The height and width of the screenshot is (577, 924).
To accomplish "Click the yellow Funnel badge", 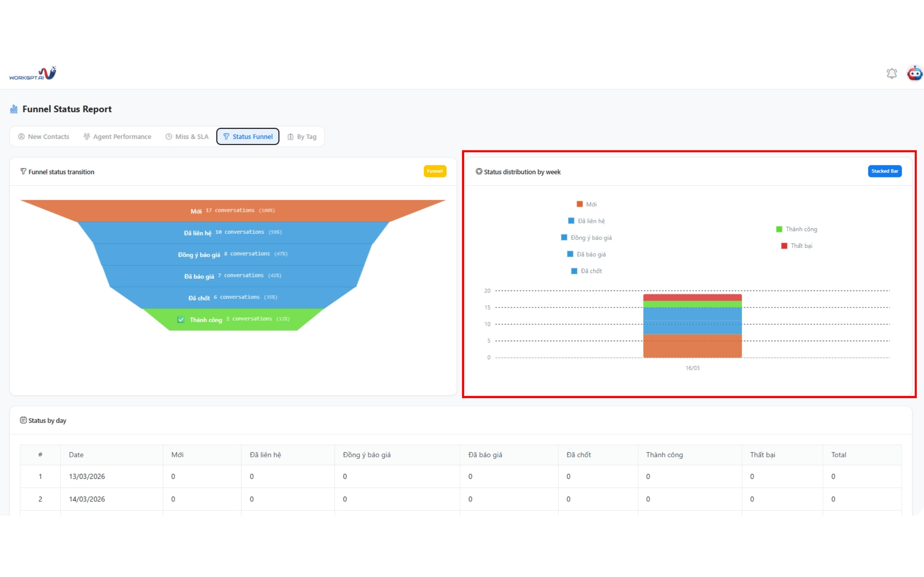I will [435, 171].
